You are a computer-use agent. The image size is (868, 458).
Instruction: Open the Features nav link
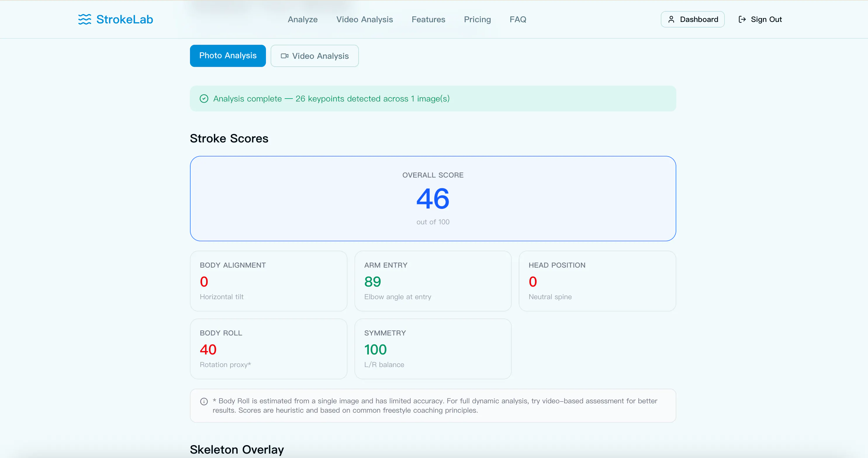pyautogui.click(x=428, y=20)
